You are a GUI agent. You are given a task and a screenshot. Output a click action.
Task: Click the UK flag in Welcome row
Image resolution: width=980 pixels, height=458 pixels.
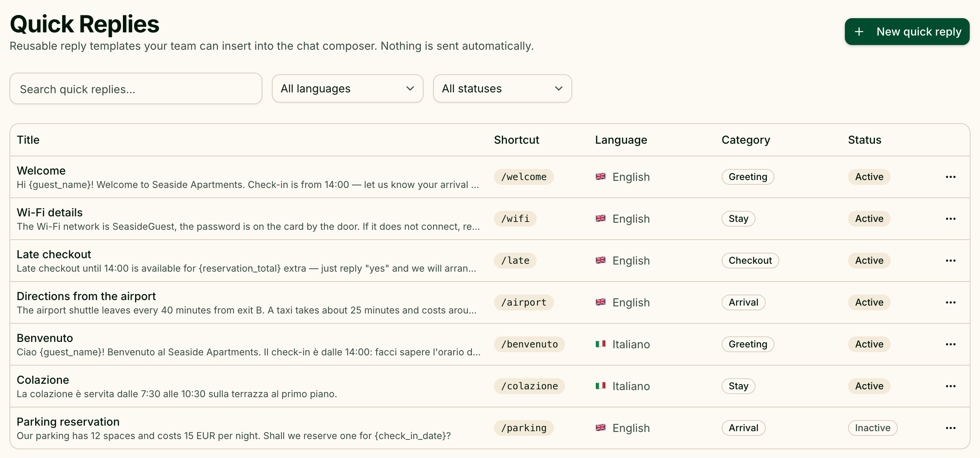pos(601,176)
